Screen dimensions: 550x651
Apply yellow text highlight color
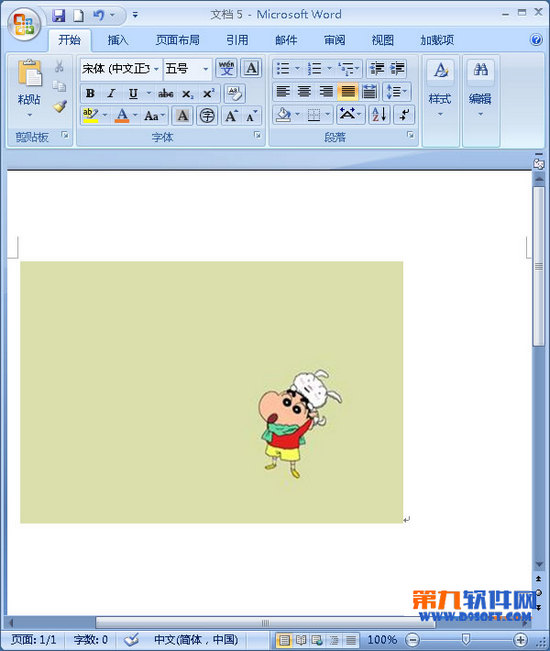coord(90,115)
